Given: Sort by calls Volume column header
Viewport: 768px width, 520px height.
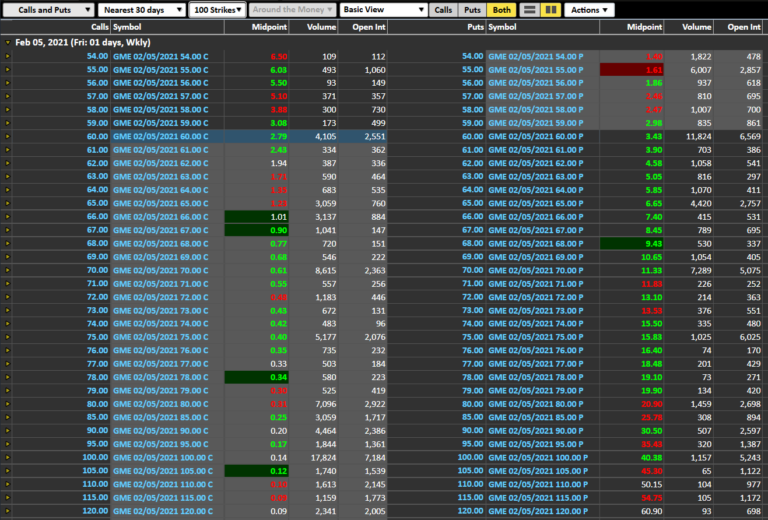Looking at the screenshot, I should tap(314, 27).
